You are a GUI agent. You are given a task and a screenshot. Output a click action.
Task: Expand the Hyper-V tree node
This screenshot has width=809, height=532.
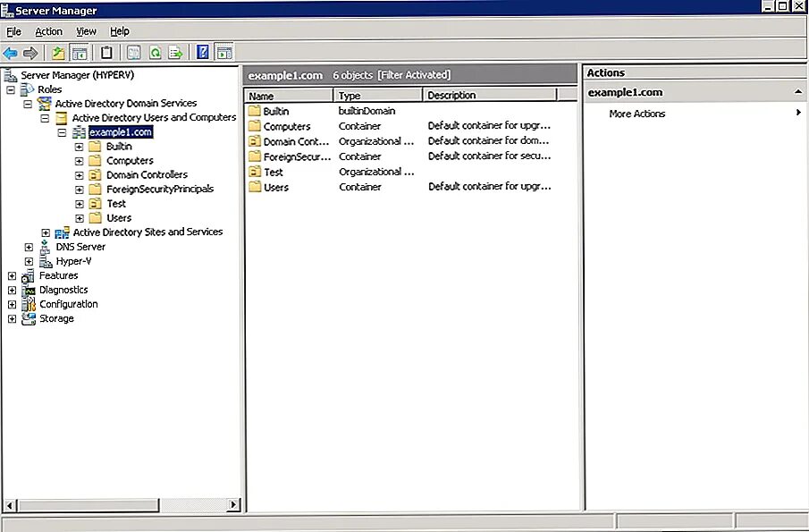(29, 262)
